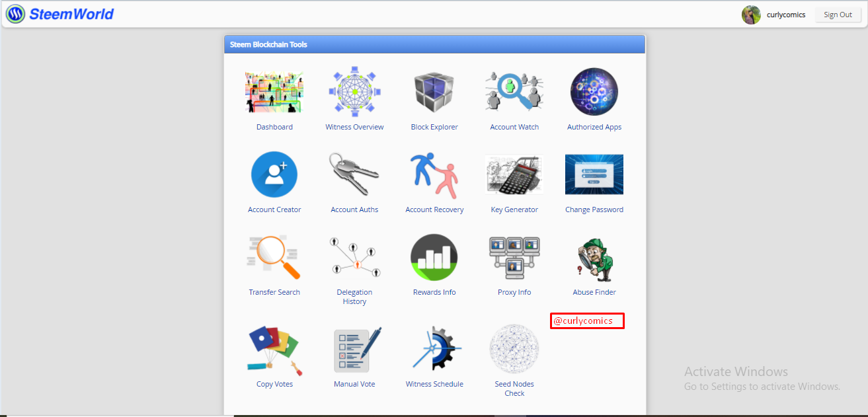Follow the Witness Schedule text link
This screenshot has width=868, height=417.
[x=434, y=384]
